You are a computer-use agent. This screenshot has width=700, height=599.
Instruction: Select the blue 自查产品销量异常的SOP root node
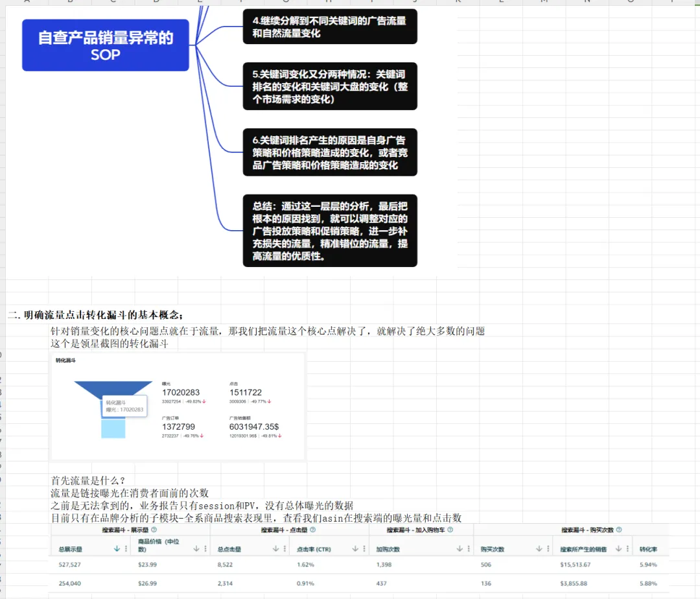(106, 45)
